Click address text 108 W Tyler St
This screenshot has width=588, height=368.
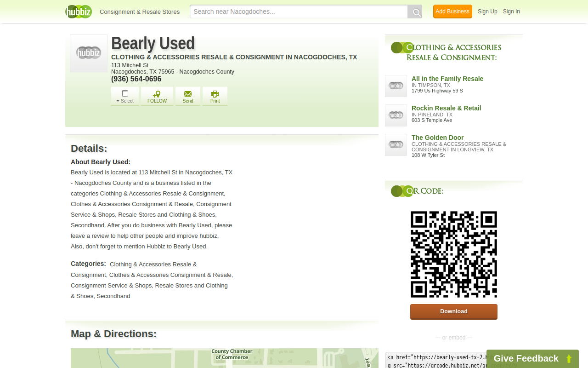(428, 155)
